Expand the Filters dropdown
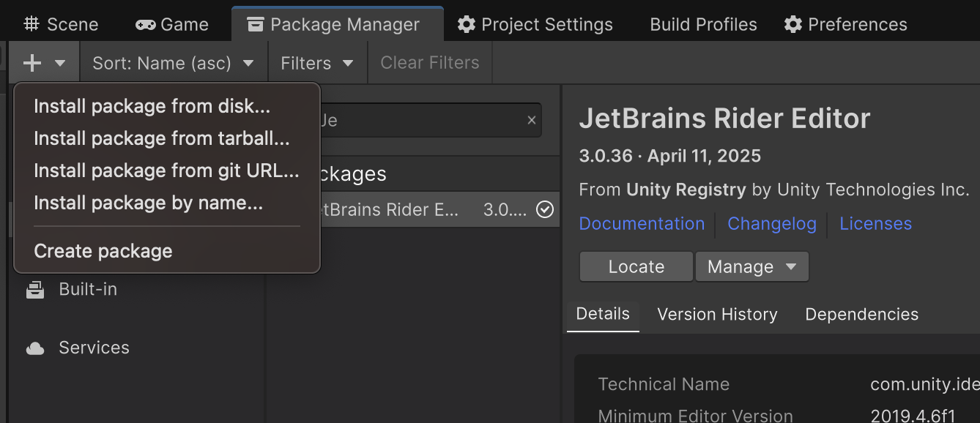Viewport: 980px width, 423px height. [316, 63]
